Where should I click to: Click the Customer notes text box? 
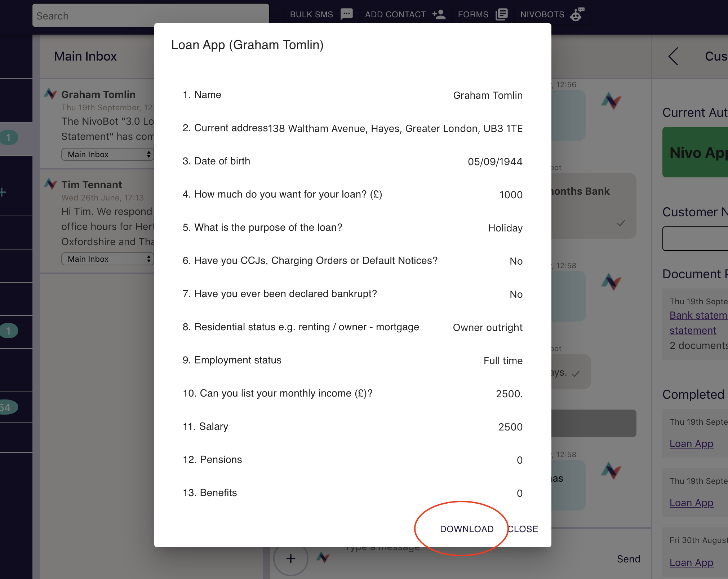[696, 239]
